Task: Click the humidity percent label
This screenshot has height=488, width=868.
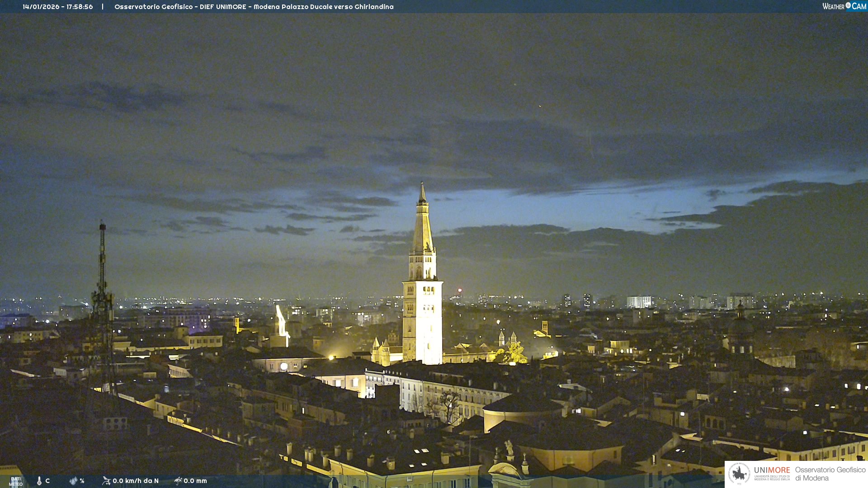Action: pyautogui.click(x=82, y=481)
